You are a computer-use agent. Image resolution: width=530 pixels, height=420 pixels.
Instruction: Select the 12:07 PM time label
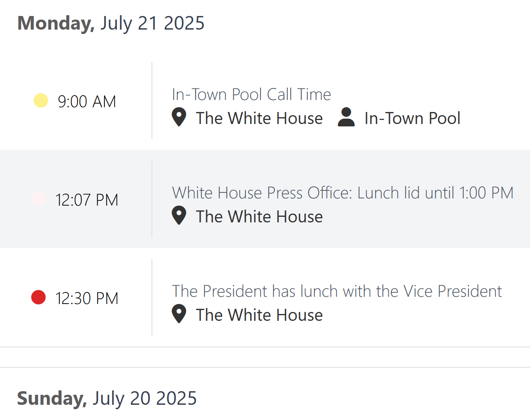pos(87,200)
